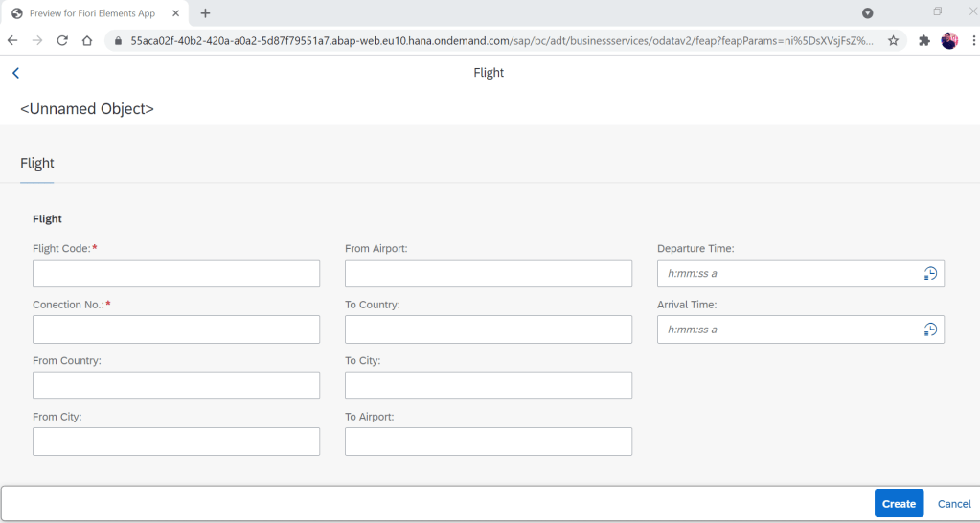
Task: Open the Departure Time picker clock icon
Action: coord(930,274)
